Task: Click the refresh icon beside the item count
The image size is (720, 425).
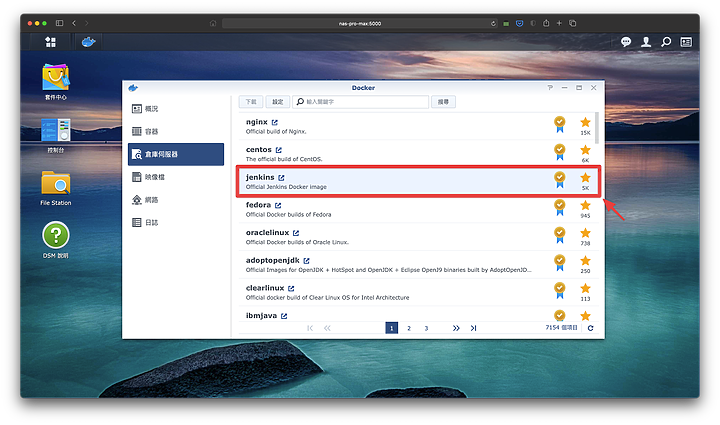Action: pyautogui.click(x=591, y=328)
